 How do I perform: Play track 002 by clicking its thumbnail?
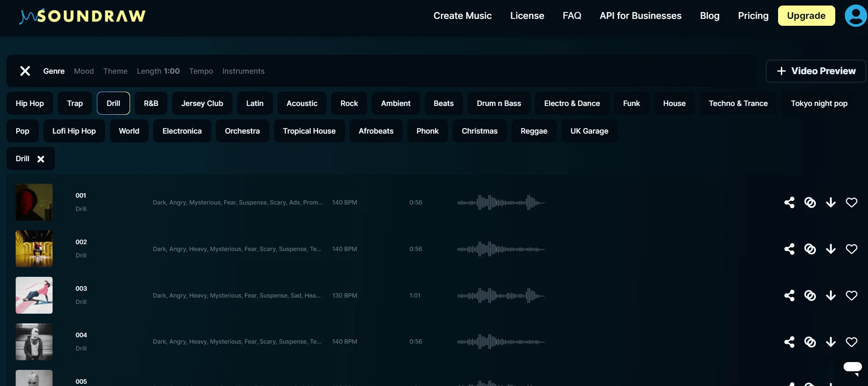34,249
